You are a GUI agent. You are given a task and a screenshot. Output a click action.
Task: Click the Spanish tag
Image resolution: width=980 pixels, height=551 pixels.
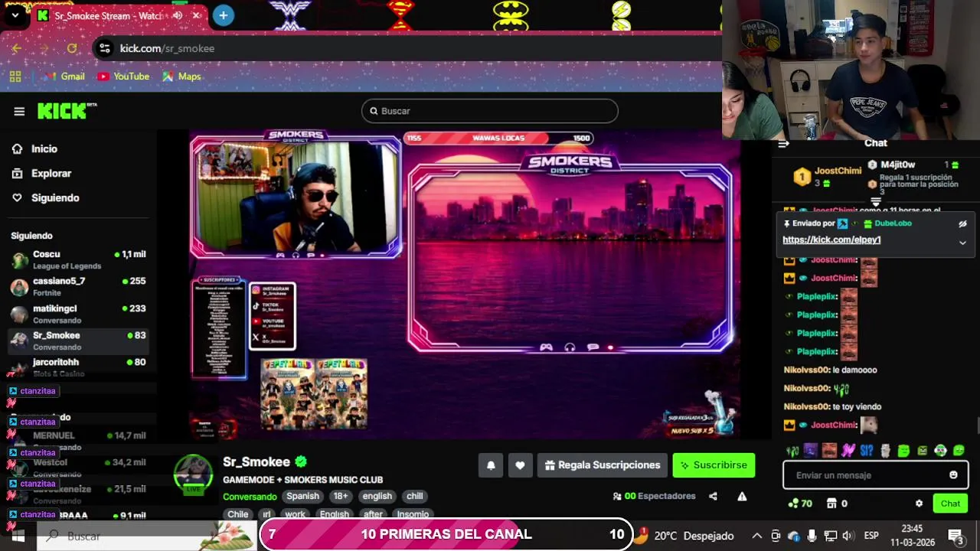[x=302, y=496]
